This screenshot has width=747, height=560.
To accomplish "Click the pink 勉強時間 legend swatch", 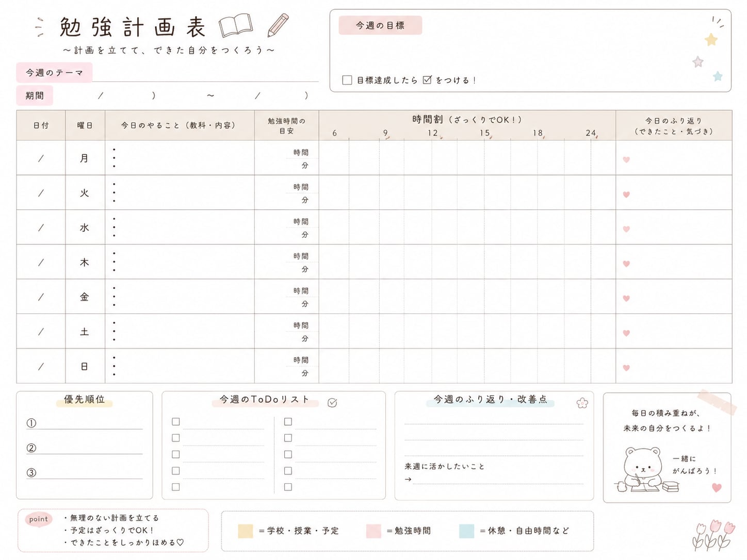I will [373, 531].
